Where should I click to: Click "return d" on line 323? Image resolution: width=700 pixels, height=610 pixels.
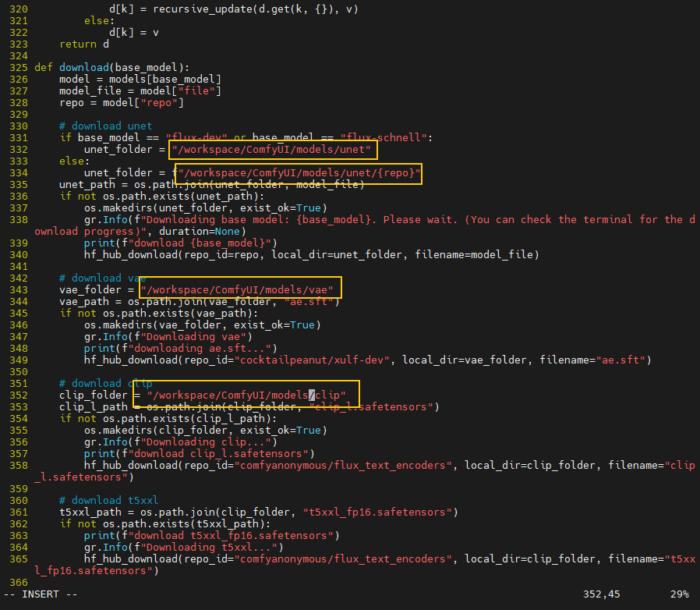click(x=84, y=44)
